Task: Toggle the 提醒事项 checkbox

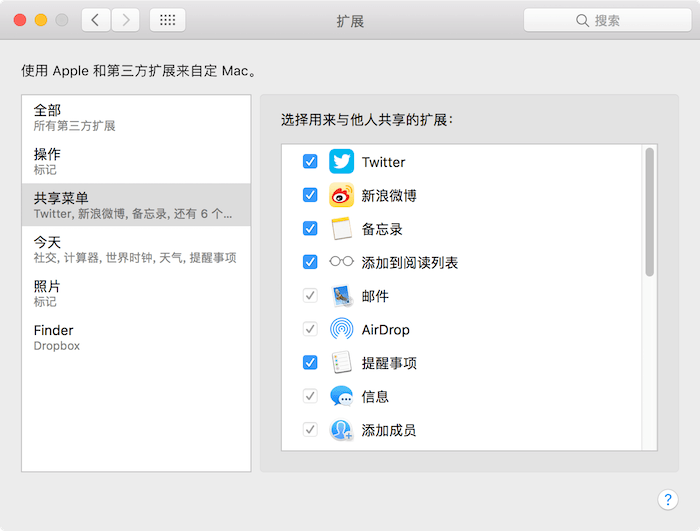Action: click(310, 362)
